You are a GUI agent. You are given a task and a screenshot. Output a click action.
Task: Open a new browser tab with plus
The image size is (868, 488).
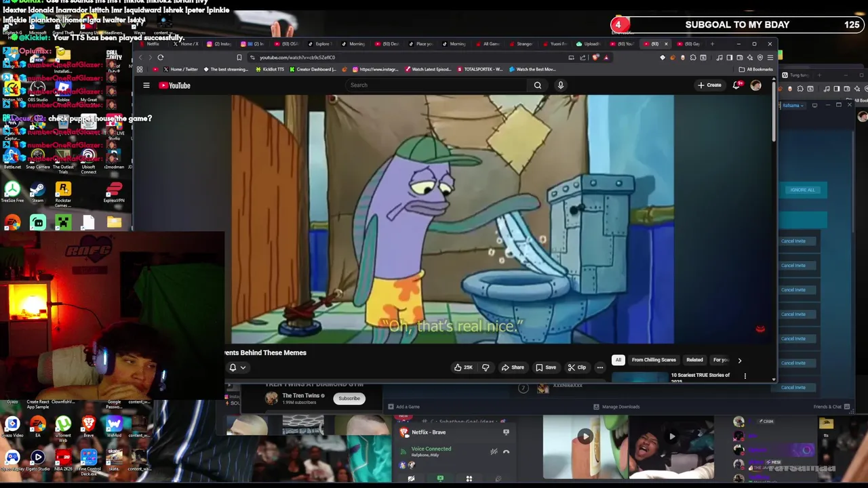(712, 44)
